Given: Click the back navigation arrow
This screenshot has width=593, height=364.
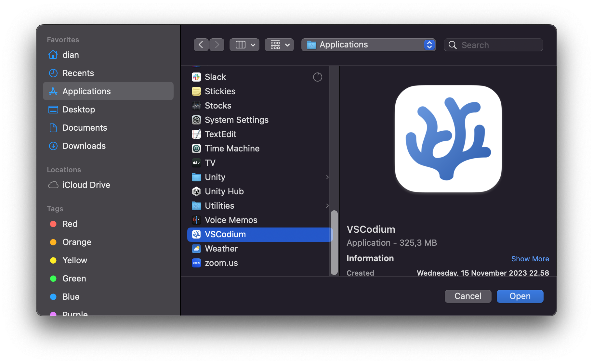Looking at the screenshot, I should (201, 45).
